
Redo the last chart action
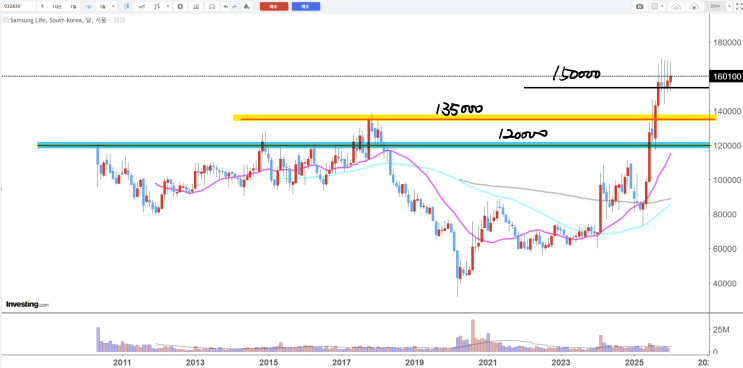pyautogui.click(x=234, y=6)
